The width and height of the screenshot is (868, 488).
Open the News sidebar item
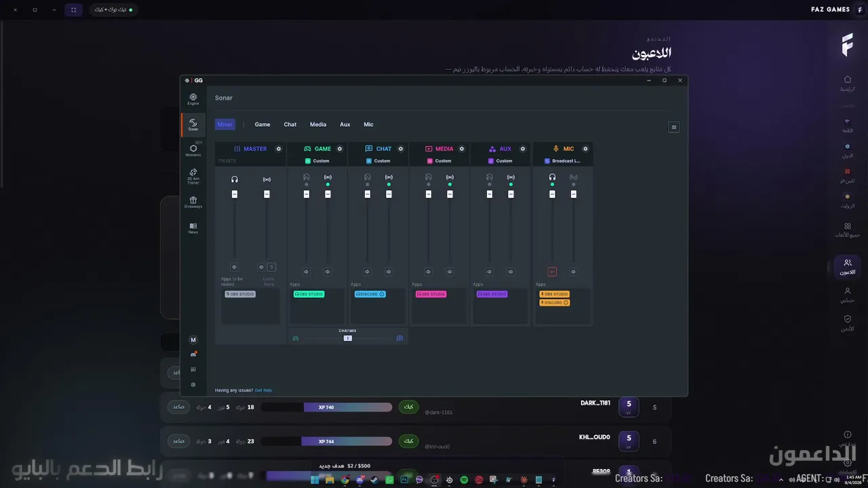coord(193,228)
